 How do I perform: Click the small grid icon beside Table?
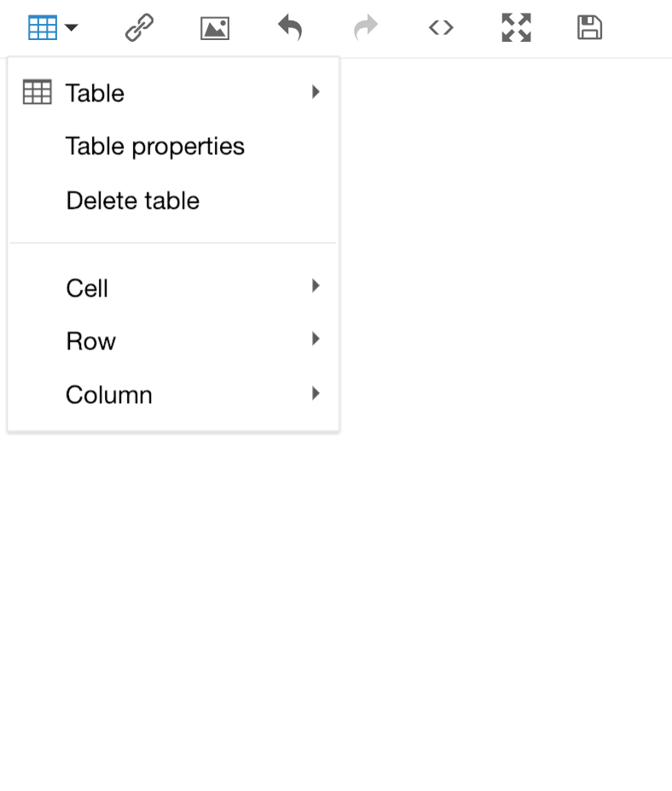point(38,92)
